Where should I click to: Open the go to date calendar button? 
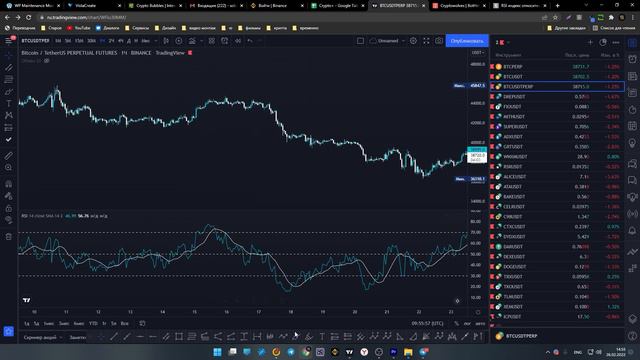(x=142, y=323)
